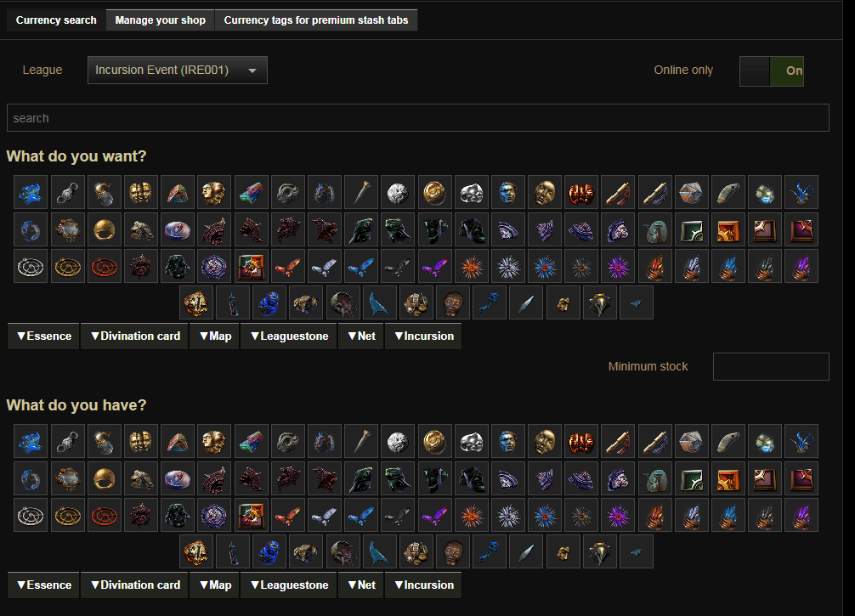Focus the Minimum stock input box
Viewport: 855px width, 616px height.
click(770, 366)
